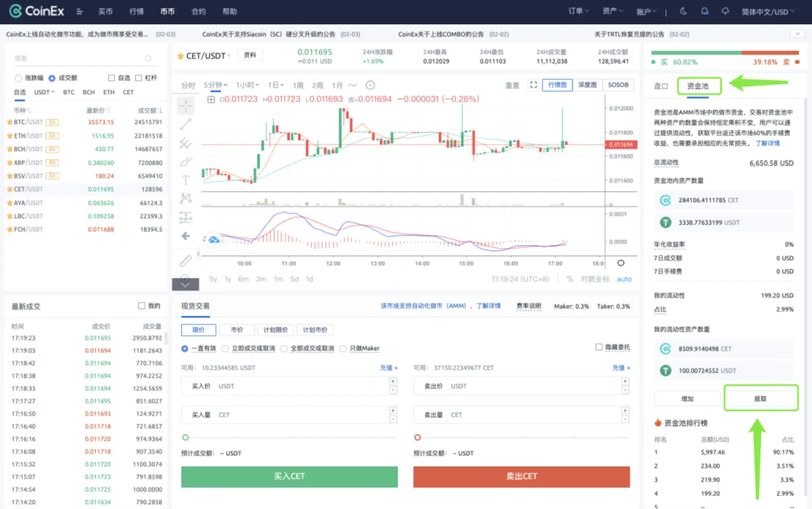Viewport: 812px width, 509px height.
Task: Switch to the 市价 order type tab
Action: [x=237, y=330]
